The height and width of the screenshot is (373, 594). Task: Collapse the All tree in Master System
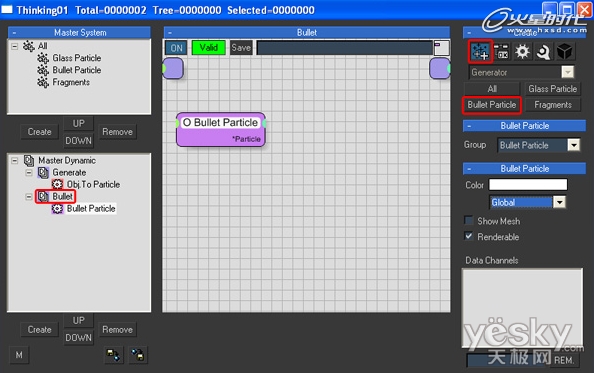coord(14,47)
